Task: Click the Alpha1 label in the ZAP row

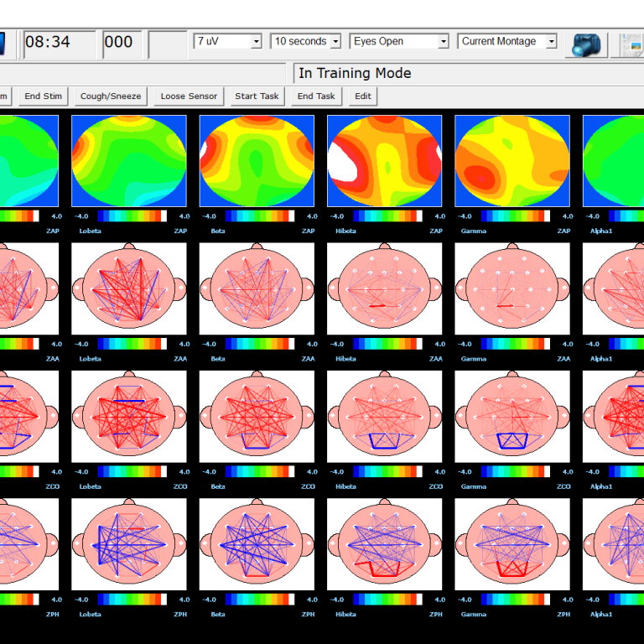Action: tap(601, 231)
